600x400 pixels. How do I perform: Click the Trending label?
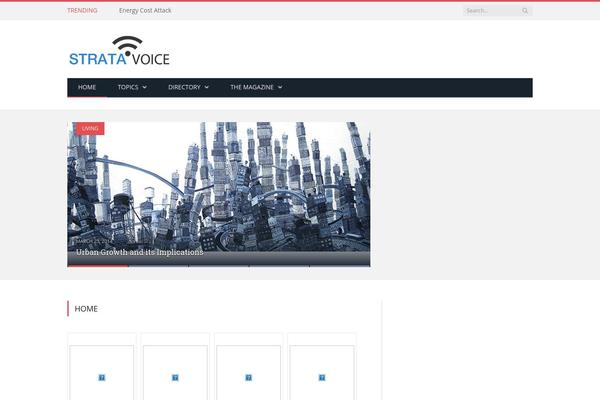click(x=82, y=11)
